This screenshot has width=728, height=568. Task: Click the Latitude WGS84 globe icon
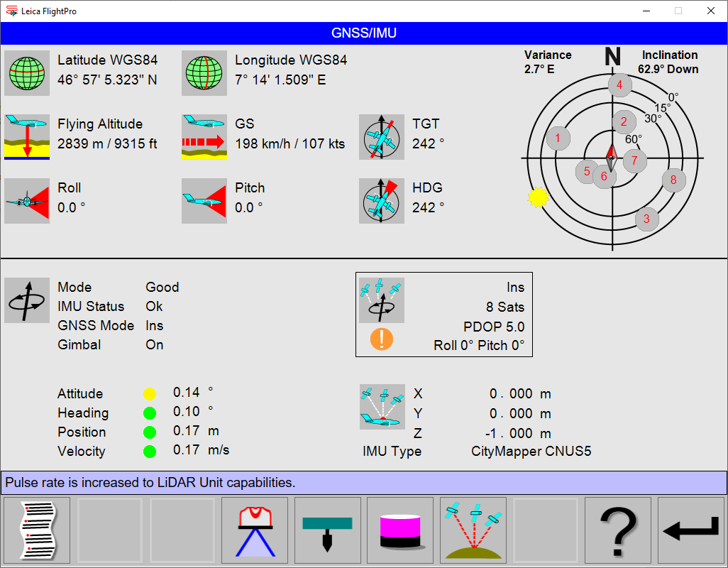(26, 73)
